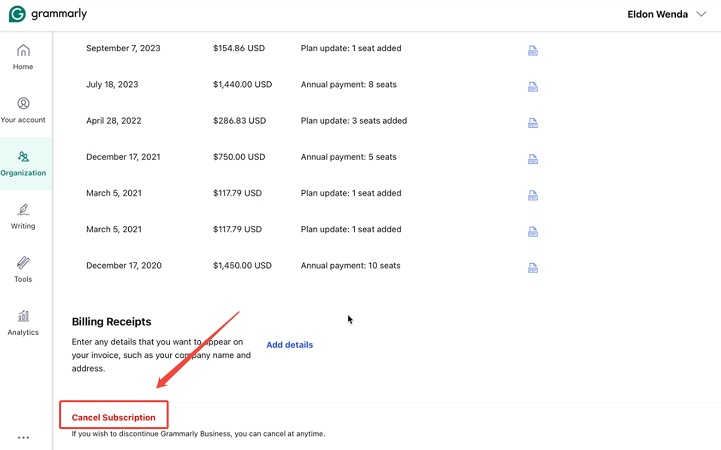Click the Add details link
Viewport: 721px width, 450px height.
(290, 345)
